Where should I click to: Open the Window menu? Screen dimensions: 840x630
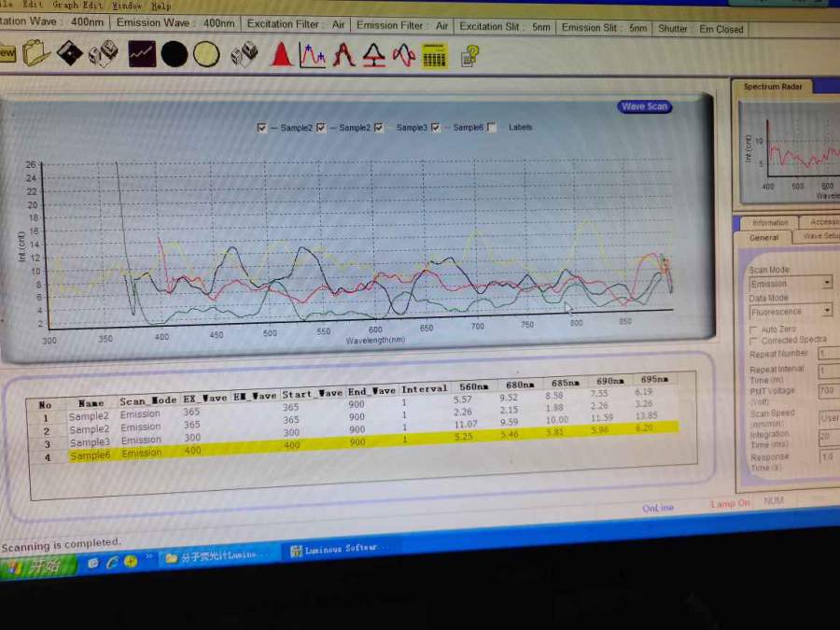click(x=126, y=6)
